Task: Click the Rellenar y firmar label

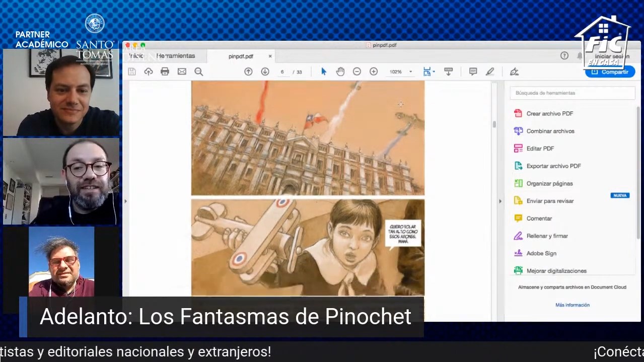Action: (547, 236)
